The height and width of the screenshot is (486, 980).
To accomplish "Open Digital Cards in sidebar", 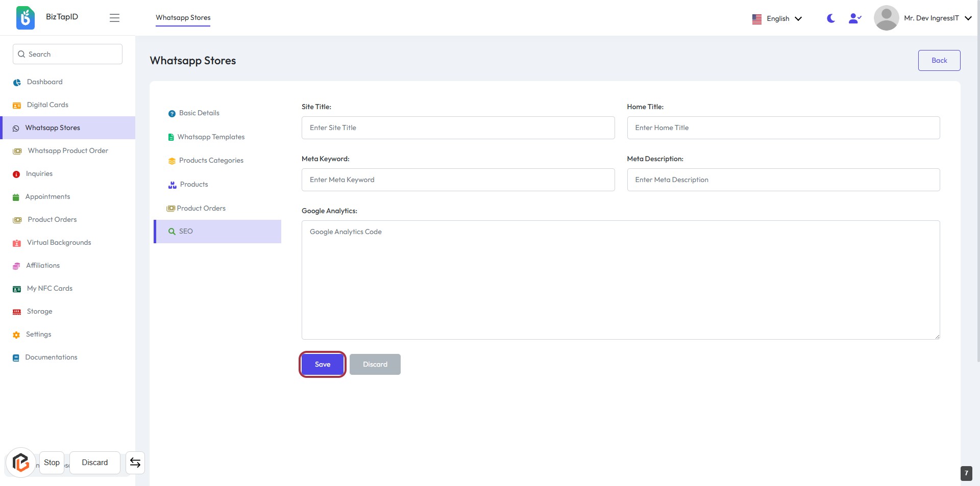I will [x=47, y=105].
